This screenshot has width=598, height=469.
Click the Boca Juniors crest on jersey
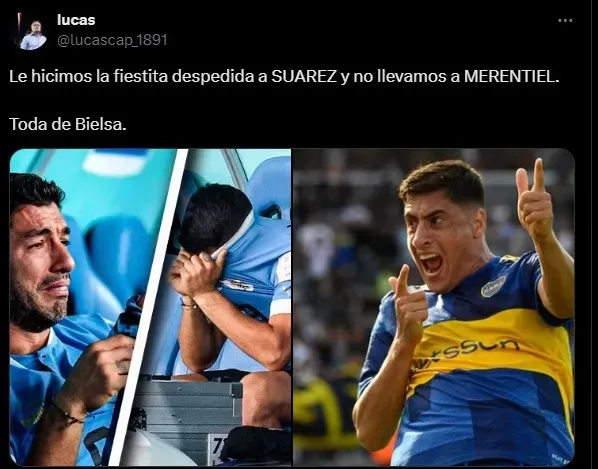coord(493,286)
